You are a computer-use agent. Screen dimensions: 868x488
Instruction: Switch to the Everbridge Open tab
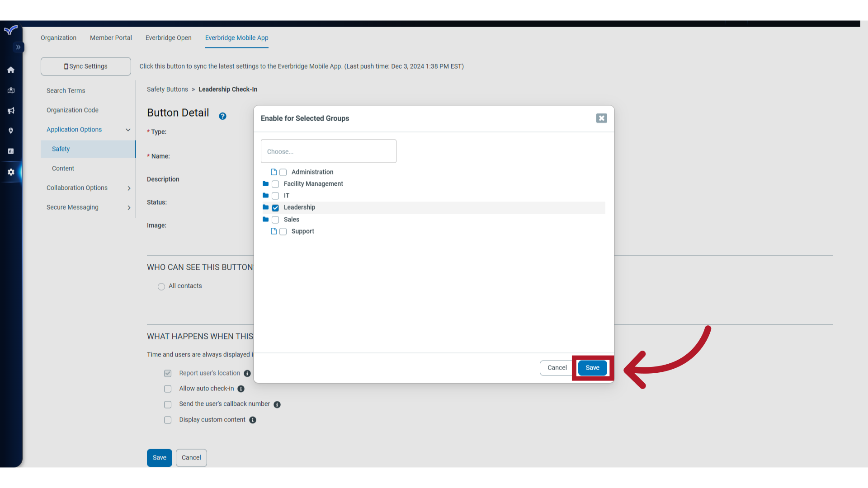169,38
